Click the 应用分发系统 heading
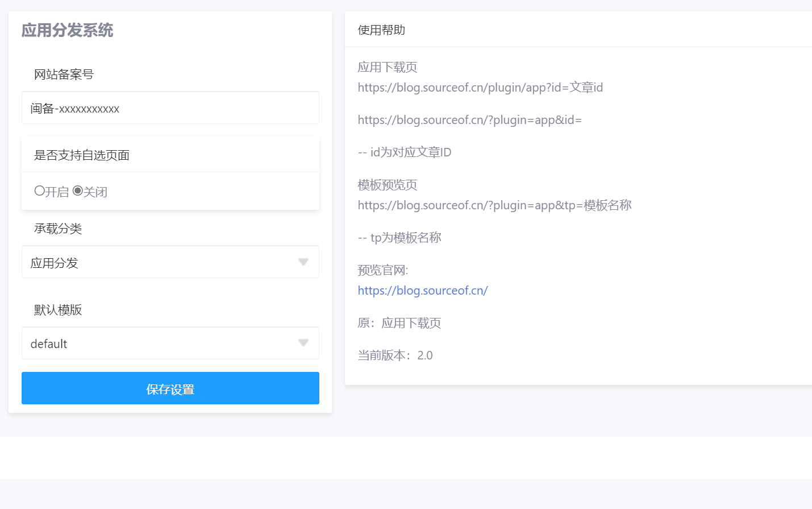812x509 pixels. (68, 30)
